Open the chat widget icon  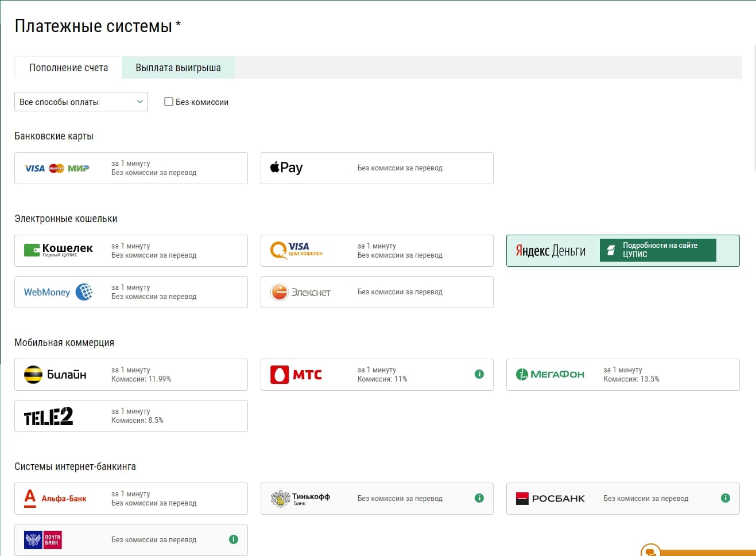(x=651, y=551)
